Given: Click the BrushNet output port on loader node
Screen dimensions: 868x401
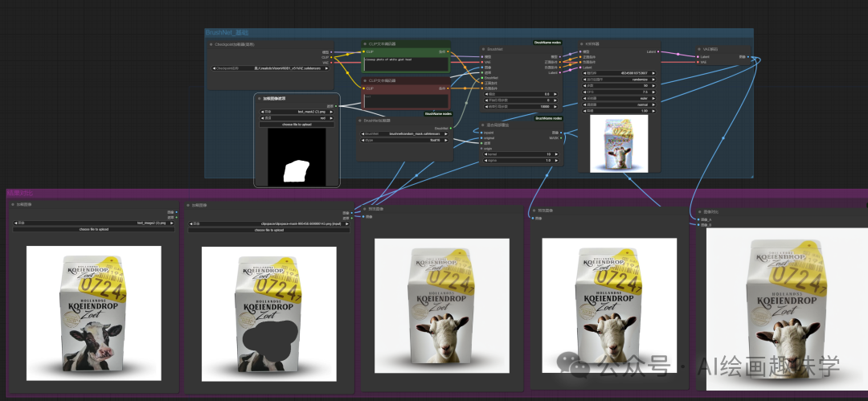Looking at the screenshot, I should coord(451,128).
